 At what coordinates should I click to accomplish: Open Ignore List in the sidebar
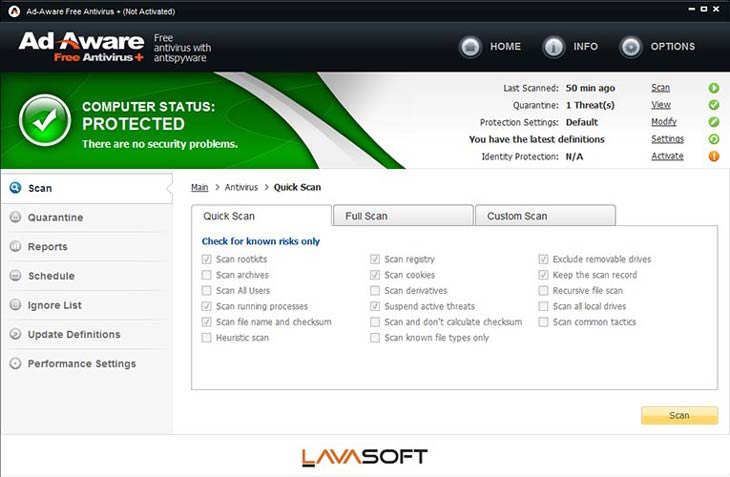pos(87,305)
